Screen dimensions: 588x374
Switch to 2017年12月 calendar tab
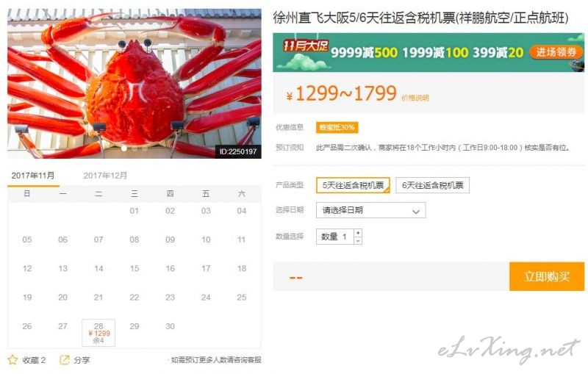pyautogui.click(x=105, y=176)
